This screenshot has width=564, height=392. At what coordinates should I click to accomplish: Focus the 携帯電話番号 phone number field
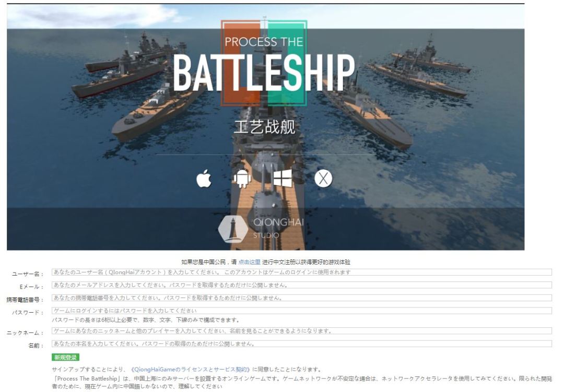coord(301,298)
